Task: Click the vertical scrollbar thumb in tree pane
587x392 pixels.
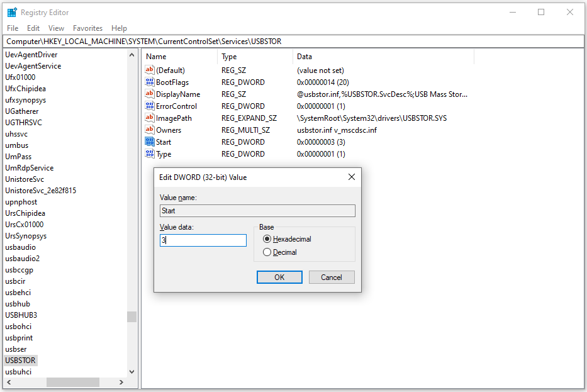Action: [x=131, y=316]
